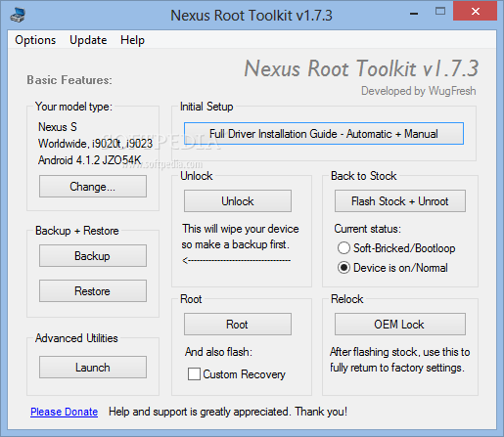Click the Backup button
Viewport: 504px width, 437px height.
[93, 256]
